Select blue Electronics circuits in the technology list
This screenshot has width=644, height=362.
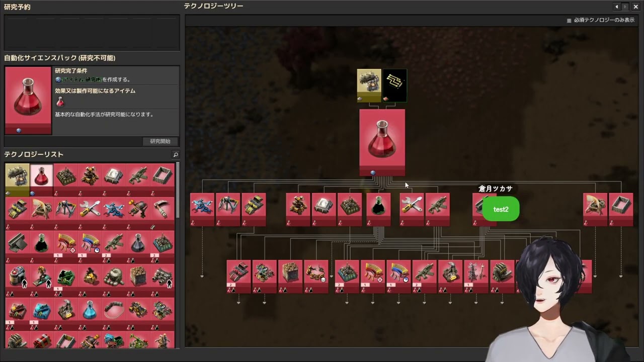click(114, 213)
